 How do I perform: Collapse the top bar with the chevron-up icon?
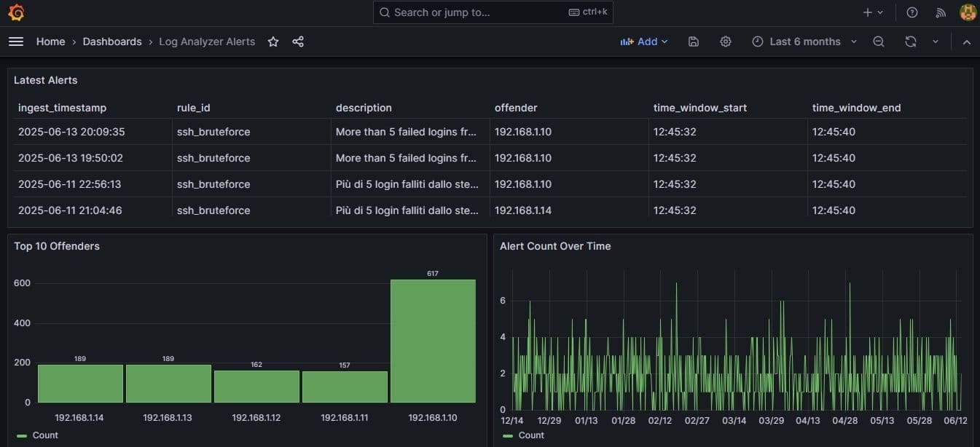[x=967, y=41]
